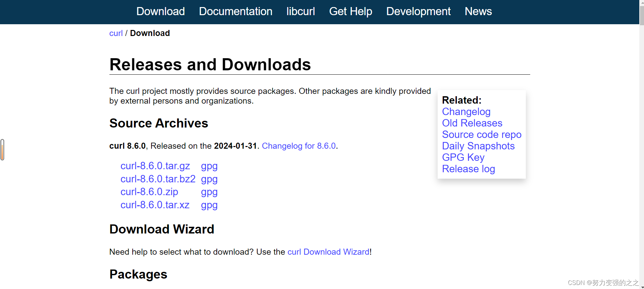Open the News navigation item

pyautogui.click(x=478, y=11)
